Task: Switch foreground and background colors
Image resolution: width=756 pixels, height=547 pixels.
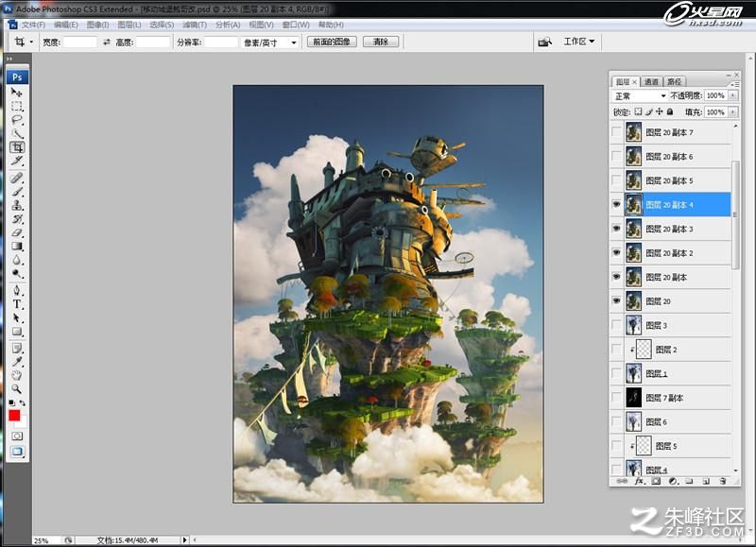Action: [22, 402]
